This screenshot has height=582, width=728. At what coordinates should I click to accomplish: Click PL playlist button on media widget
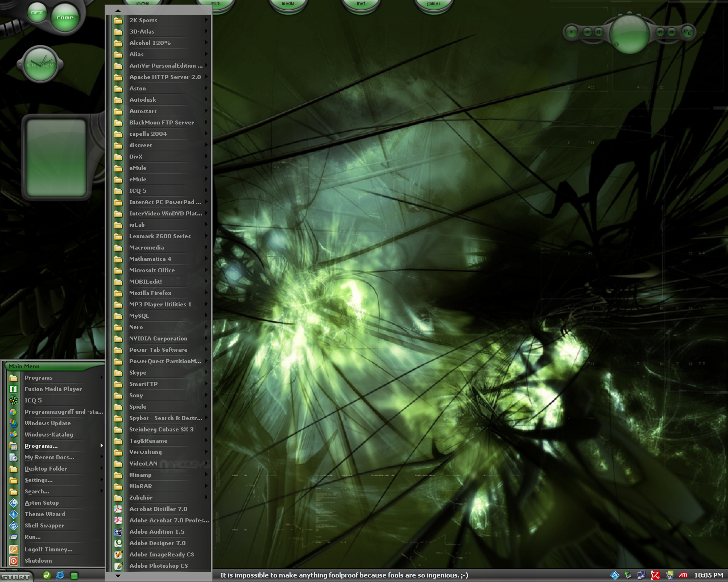(687, 32)
